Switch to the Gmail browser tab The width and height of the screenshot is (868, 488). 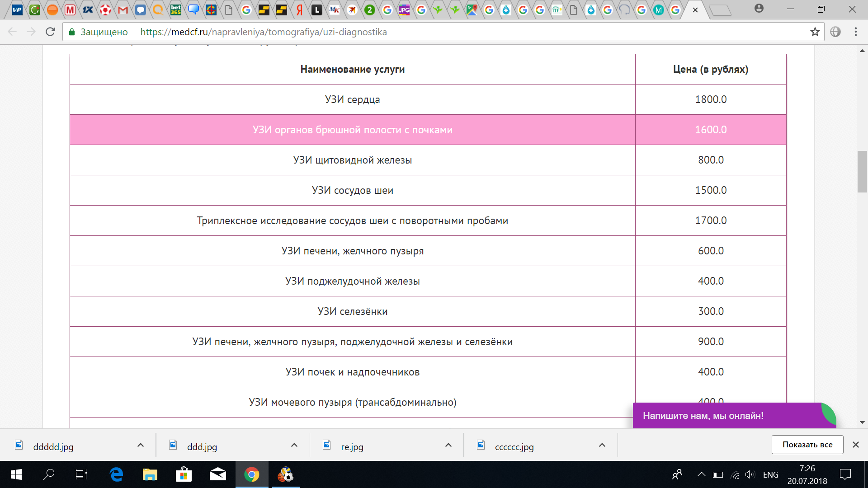pos(123,10)
